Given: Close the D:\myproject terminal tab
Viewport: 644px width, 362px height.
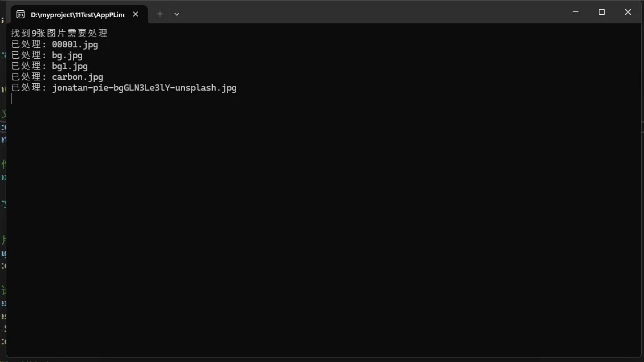Looking at the screenshot, I should (x=136, y=14).
